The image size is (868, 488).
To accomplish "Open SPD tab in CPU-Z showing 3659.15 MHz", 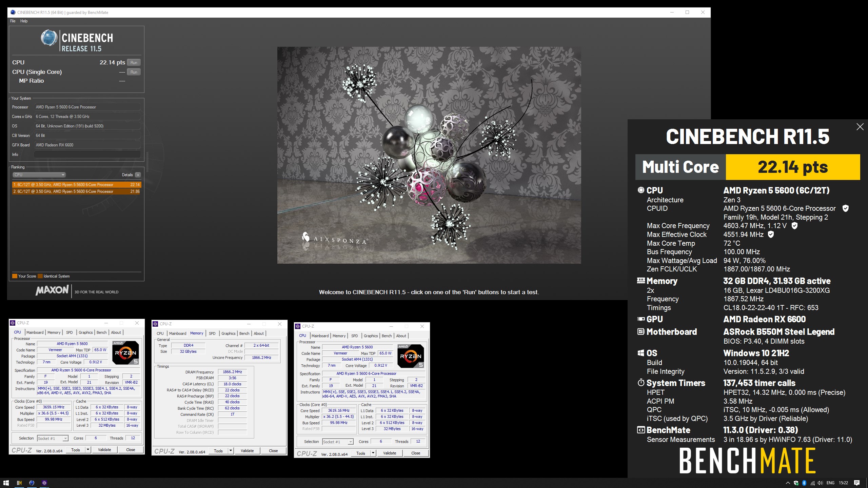I will 70,332.
